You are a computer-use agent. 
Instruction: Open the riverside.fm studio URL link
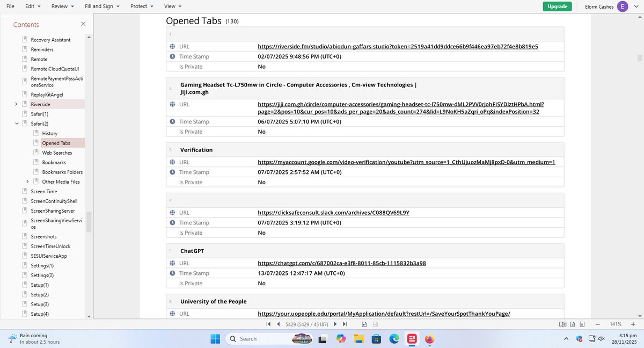point(398,46)
